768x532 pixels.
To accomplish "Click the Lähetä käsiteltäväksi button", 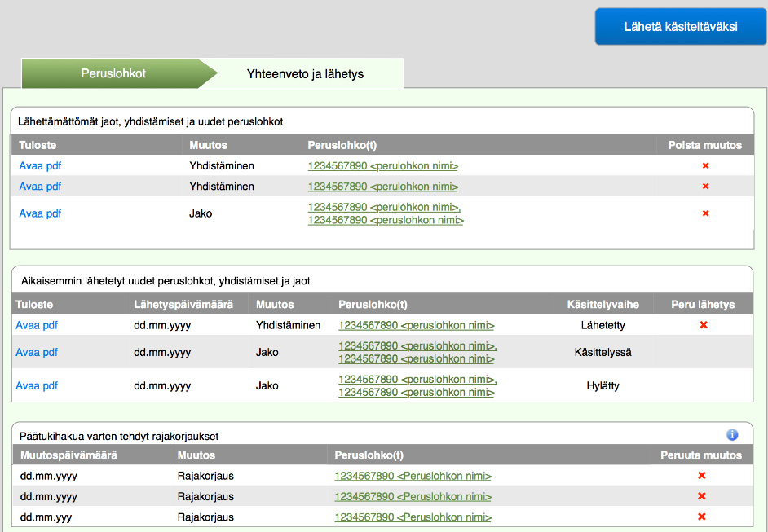I will point(680,26).
